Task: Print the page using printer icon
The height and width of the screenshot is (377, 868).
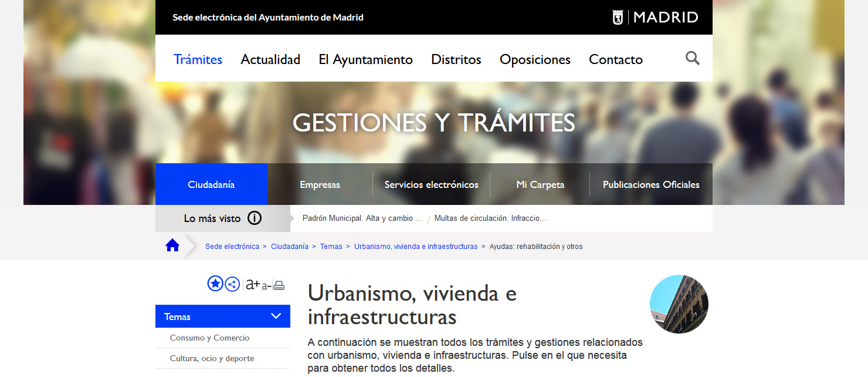Action: click(279, 285)
